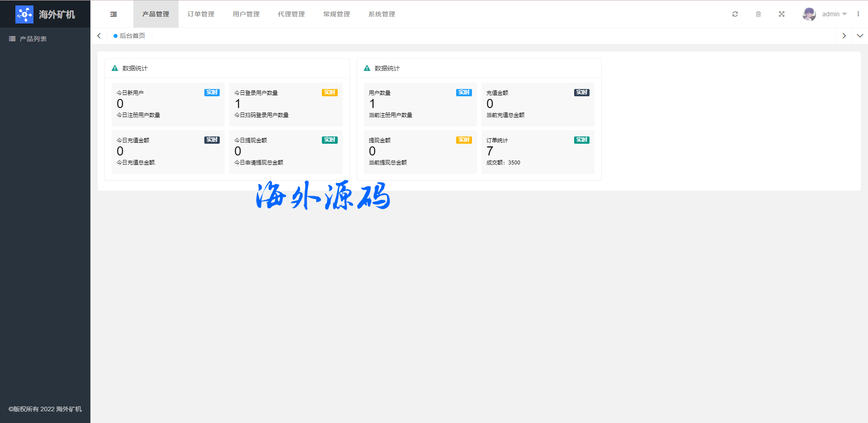Expand the tab actions dropdown chevron
The height and width of the screenshot is (423, 868).
[x=860, y=36]
